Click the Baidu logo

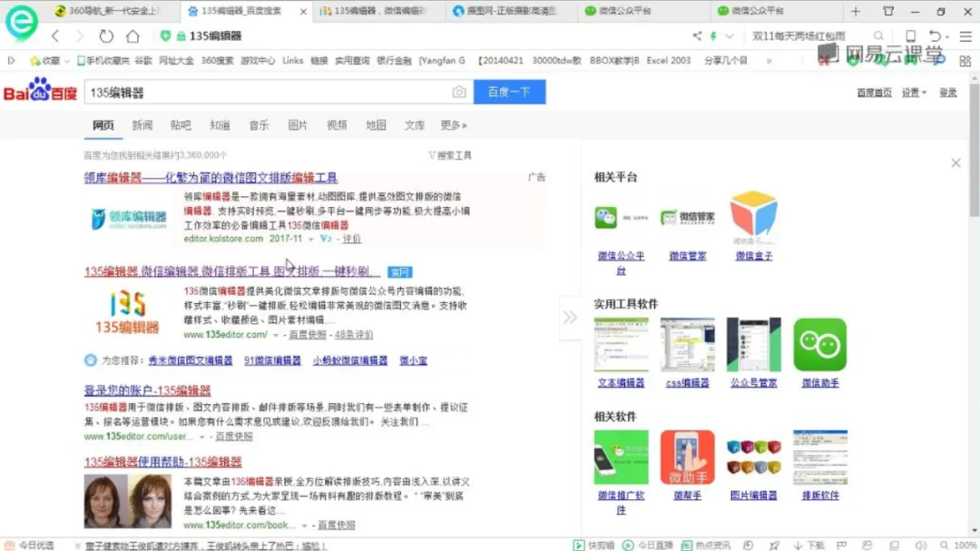coord(40,91)
